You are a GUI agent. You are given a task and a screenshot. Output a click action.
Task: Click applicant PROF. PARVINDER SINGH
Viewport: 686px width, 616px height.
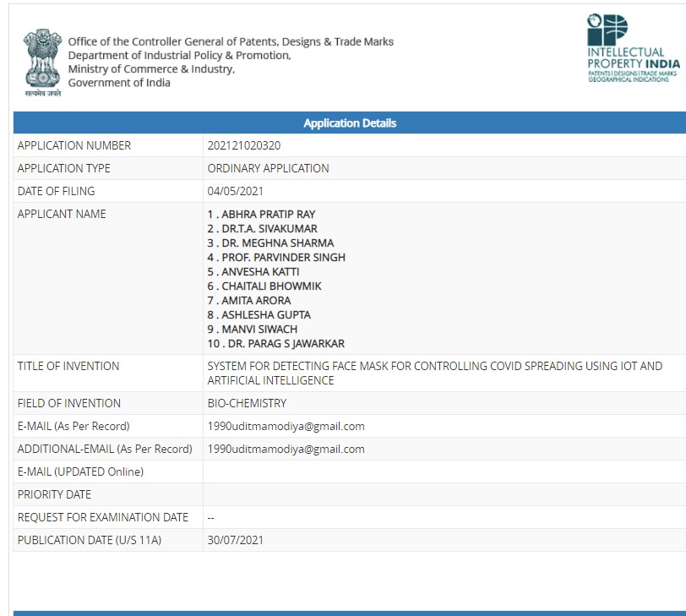[x=276, y=258]
